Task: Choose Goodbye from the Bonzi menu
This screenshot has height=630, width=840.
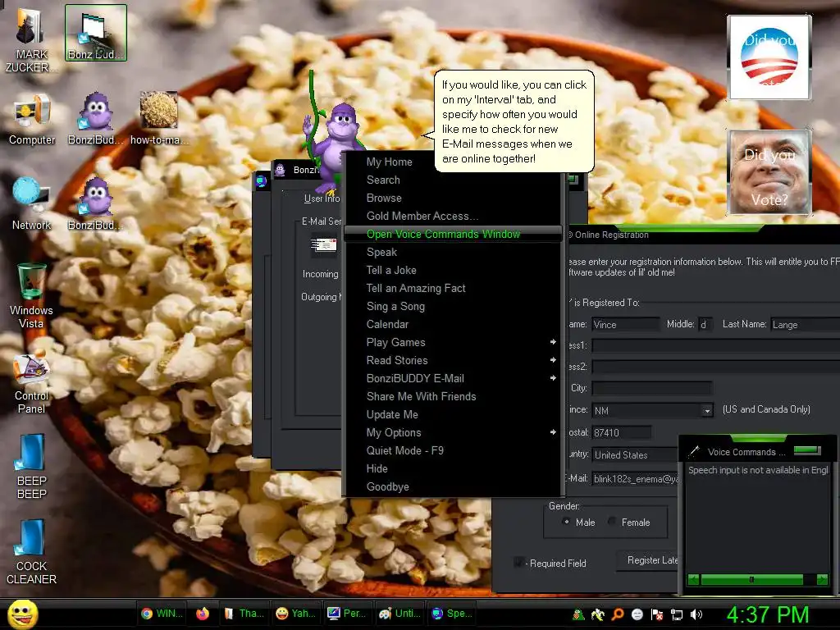Action: 452,486
